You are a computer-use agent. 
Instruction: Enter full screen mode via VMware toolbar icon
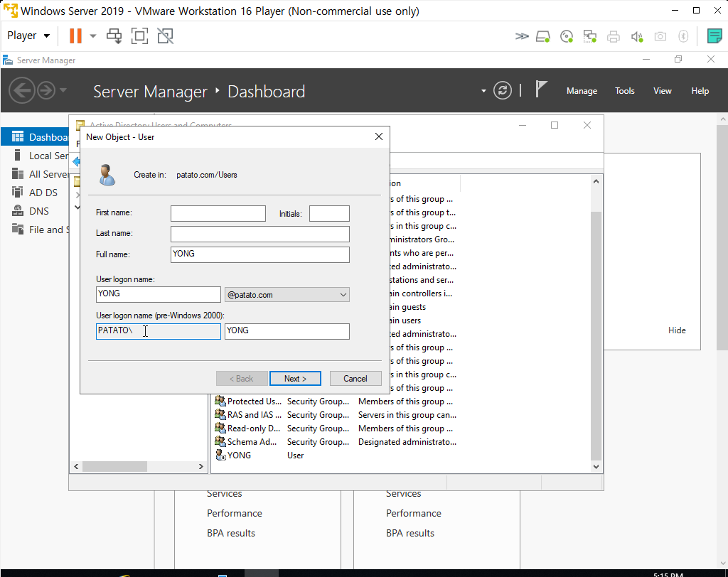[140, 36]
